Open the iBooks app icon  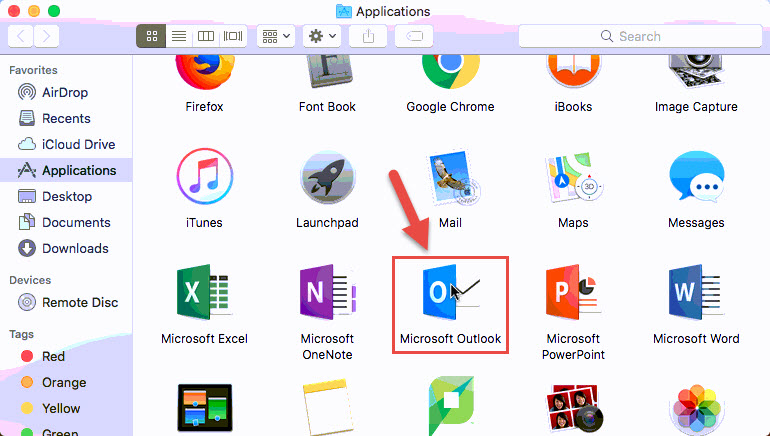click(573, 73)
